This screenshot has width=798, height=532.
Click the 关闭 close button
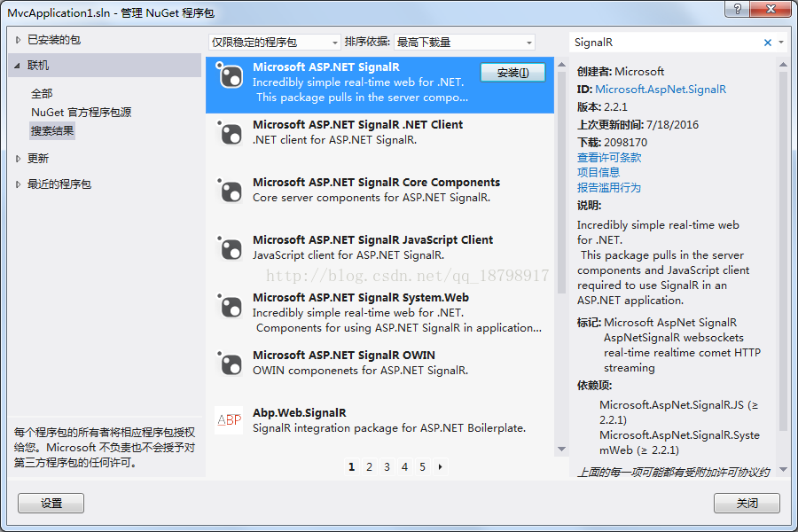coord(747,503)
